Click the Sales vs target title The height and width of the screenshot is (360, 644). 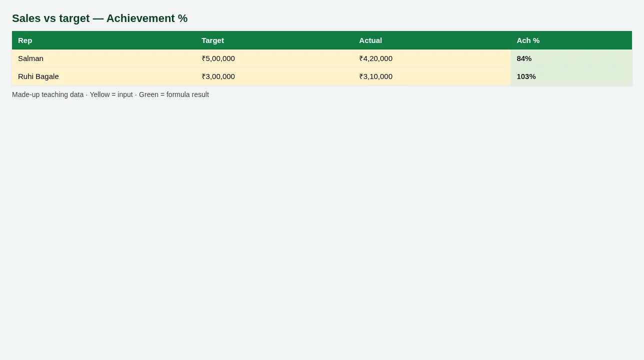pos(100,18)
